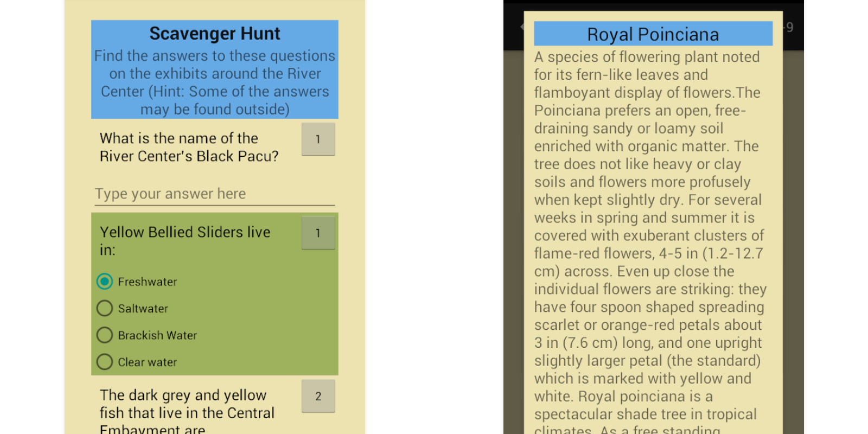Pick the Brackish Water radio option
This screenshot has width=868, height=434.
[x=105, y=335]
